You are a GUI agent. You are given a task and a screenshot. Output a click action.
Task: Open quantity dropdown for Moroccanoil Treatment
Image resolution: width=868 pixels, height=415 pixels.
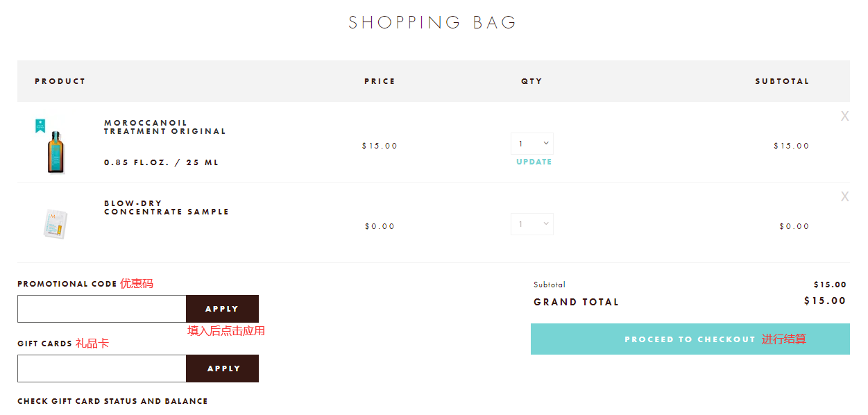pos(532,144)
